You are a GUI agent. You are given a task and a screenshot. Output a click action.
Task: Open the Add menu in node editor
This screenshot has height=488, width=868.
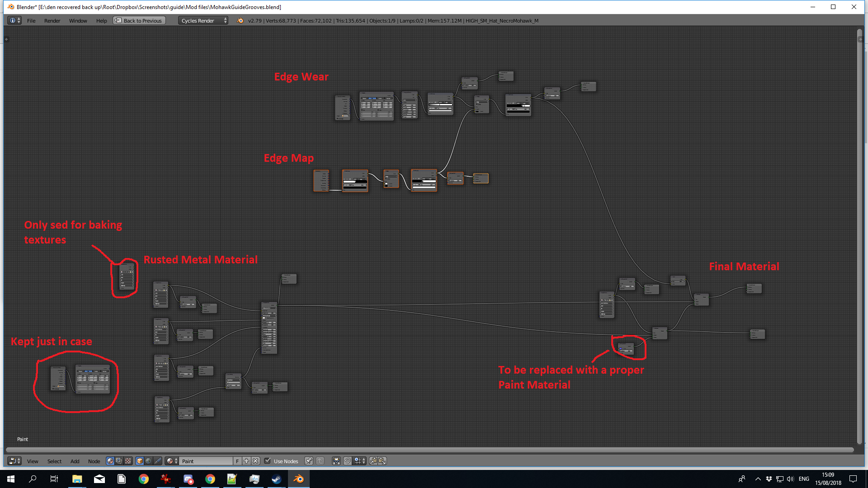75,461
